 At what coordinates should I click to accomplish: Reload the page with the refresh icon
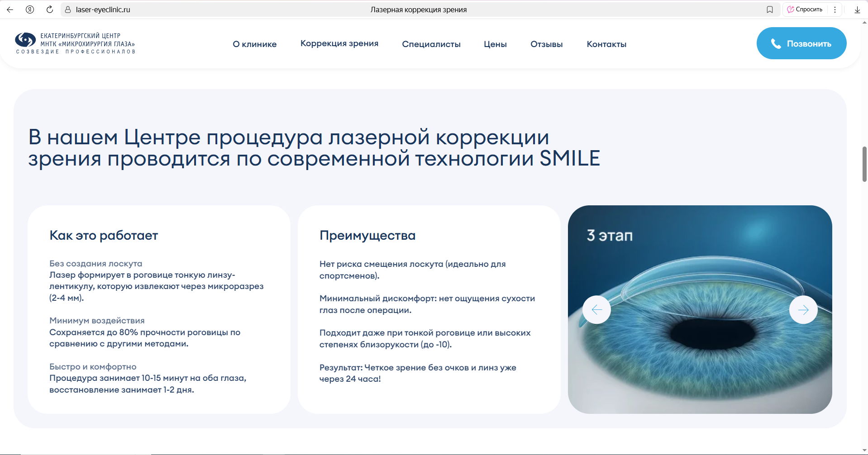[50, 9]
